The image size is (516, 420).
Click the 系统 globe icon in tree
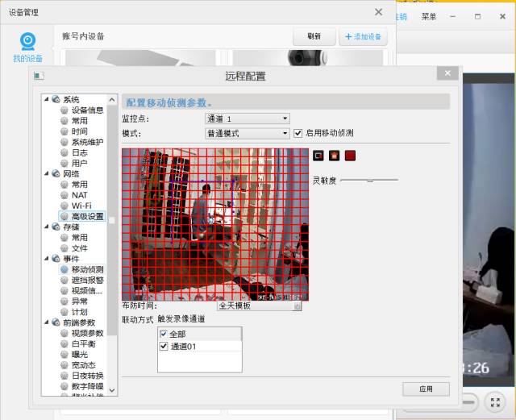(x=56, y=100)
